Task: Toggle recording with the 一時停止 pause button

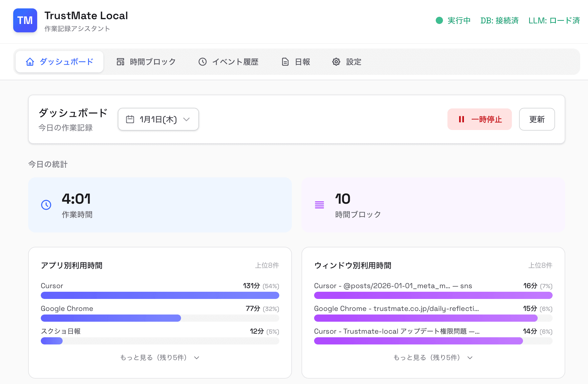Action: pos(479,119)
